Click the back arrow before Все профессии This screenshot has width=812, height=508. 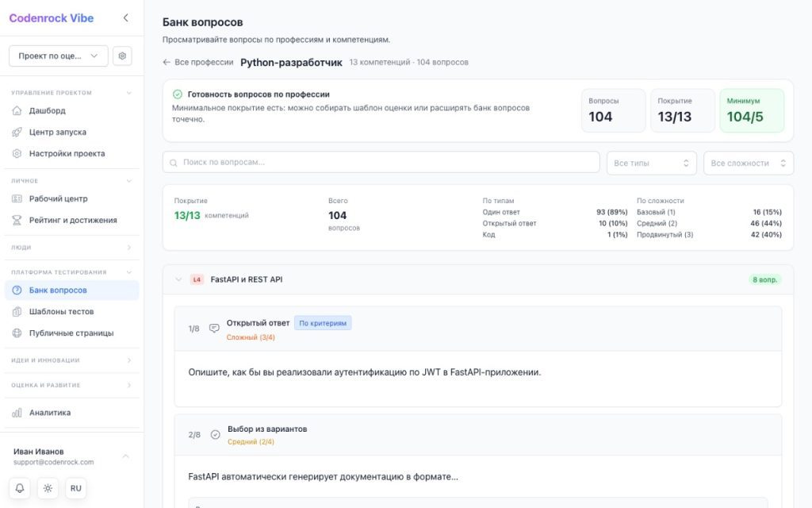tap(167, 62)
